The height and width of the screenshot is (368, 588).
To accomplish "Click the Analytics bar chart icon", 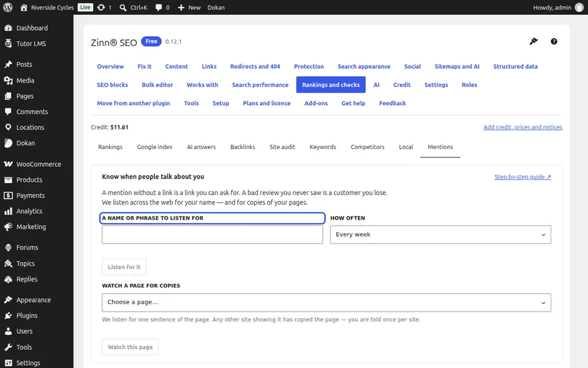I will pyautogui.click(x=8, y=211).
